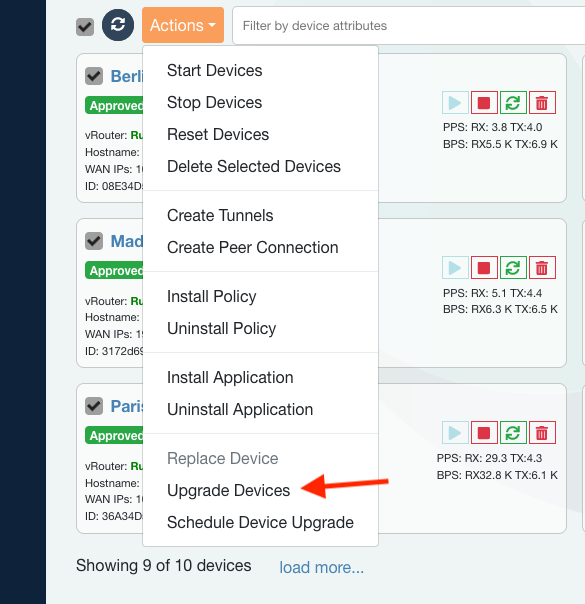Stop the Berlin device using red square
This screenshot has width=585, height=604.
coord(484,102)
